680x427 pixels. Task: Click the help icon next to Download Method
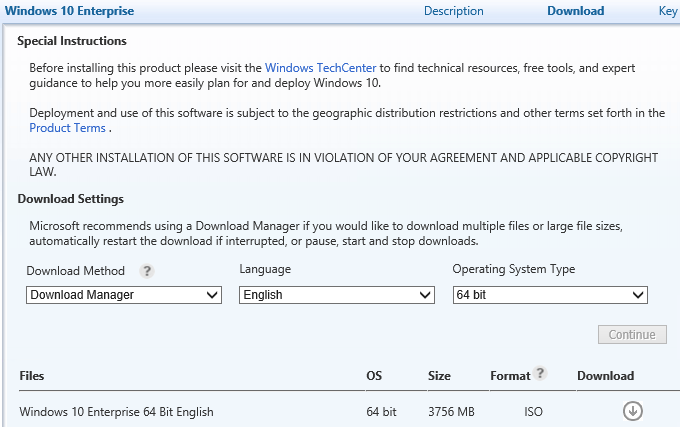(x=147, y=271)
